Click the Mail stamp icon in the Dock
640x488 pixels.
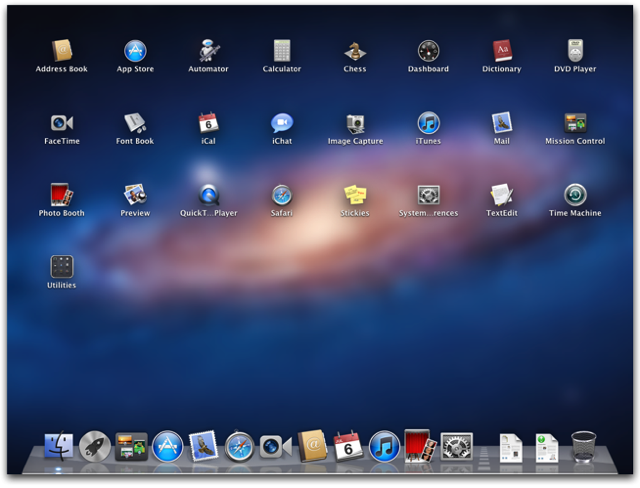(203, 446)
